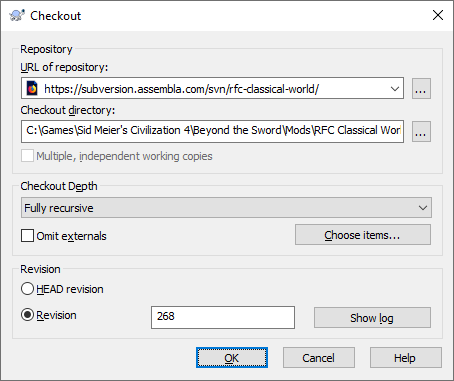
Task: Click the Show log button
Action: (372, 318)
